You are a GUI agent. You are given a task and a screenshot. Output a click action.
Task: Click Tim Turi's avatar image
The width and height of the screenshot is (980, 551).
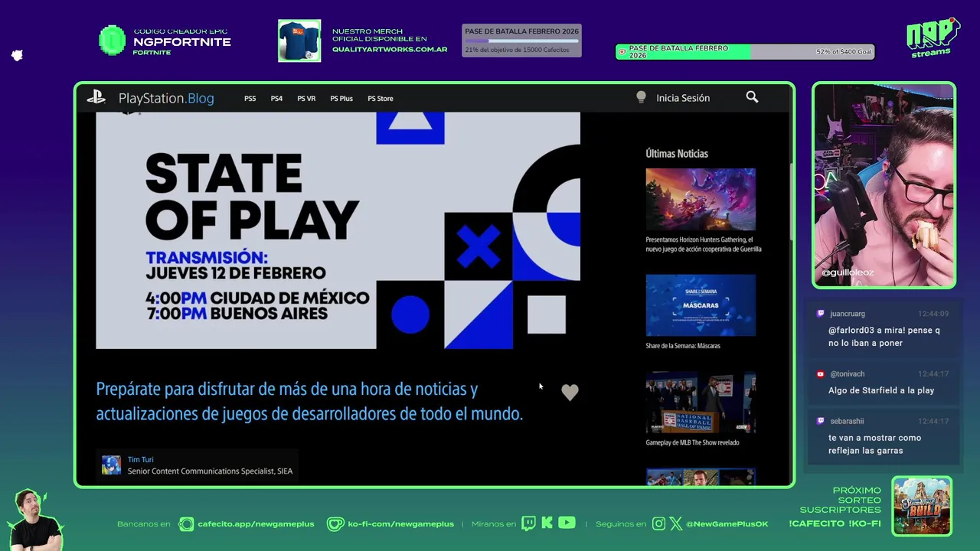click(x=112, y=465)
